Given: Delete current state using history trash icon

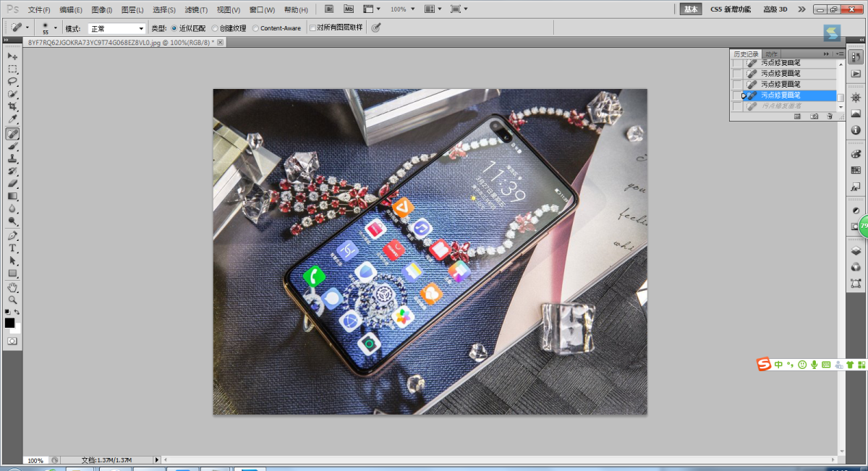Looking at the screenshot, I should (830, 116).
